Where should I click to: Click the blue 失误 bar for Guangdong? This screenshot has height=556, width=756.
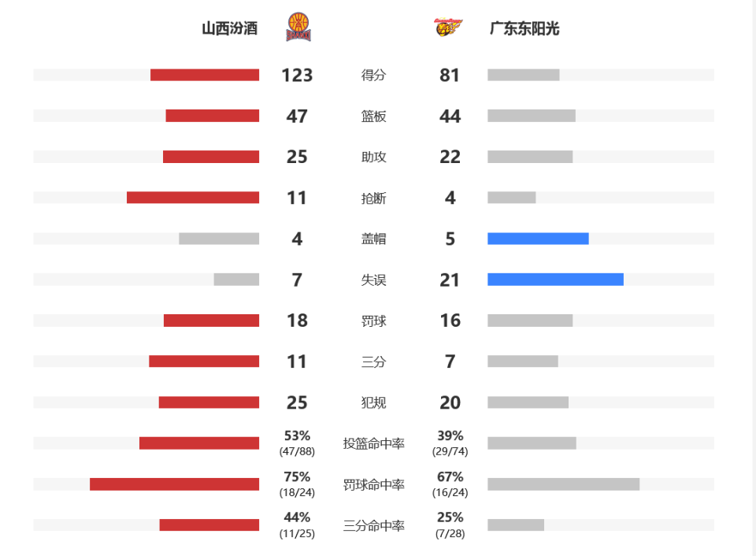point(555,280)
